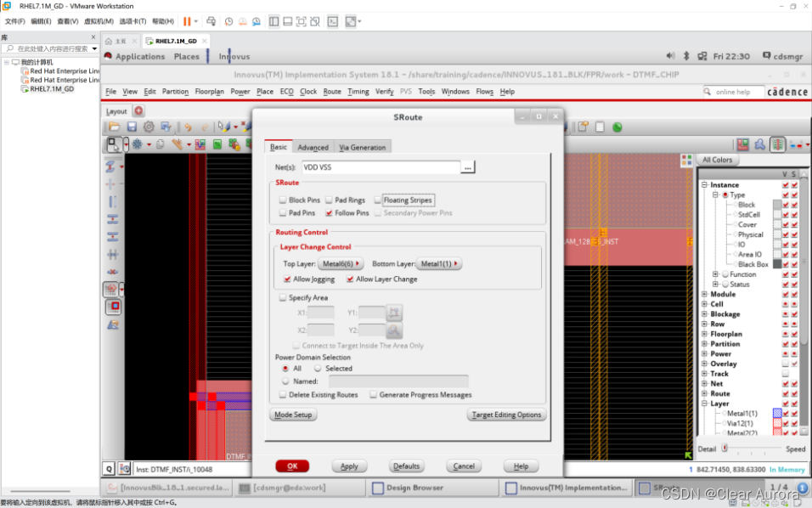Open the notepad log viewer icon
The width and height of the screenshot is (812, 508).
(600, 127)
